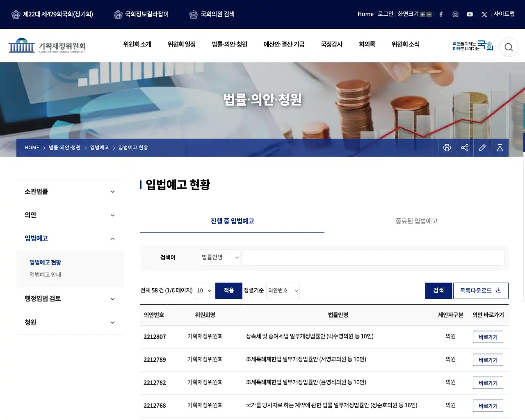Switch to 종료된 입법예고 tab
The height and width of the screenshot is (420, 525).
pyautogui.click(x=416, y=221)
